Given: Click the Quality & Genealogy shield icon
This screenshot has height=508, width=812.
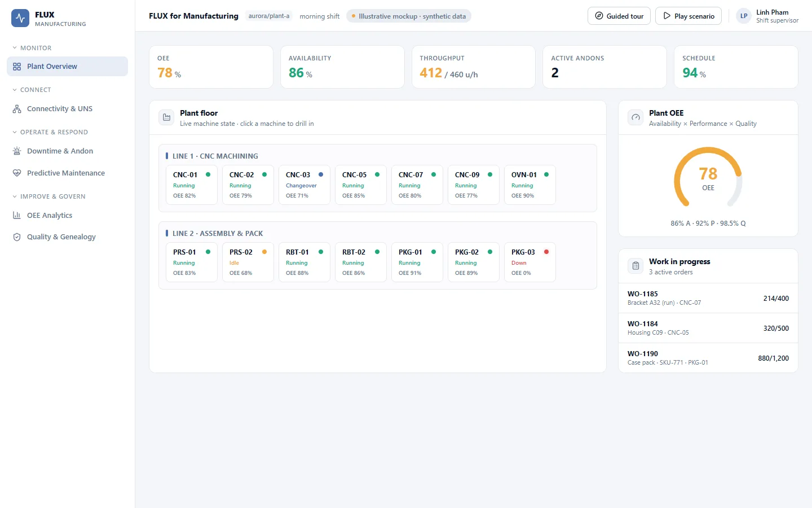Looking at the screenshot, I should pos(17,237).
